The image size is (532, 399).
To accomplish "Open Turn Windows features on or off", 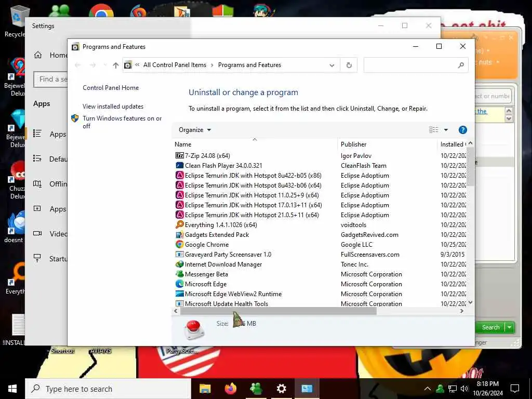I will click(122, 122).
